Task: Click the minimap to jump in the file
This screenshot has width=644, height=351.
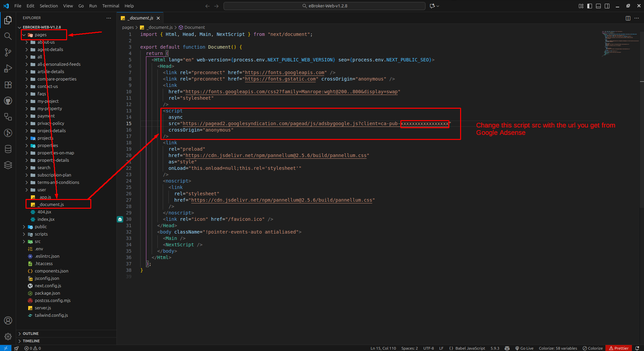Action: tap(620, 44)
